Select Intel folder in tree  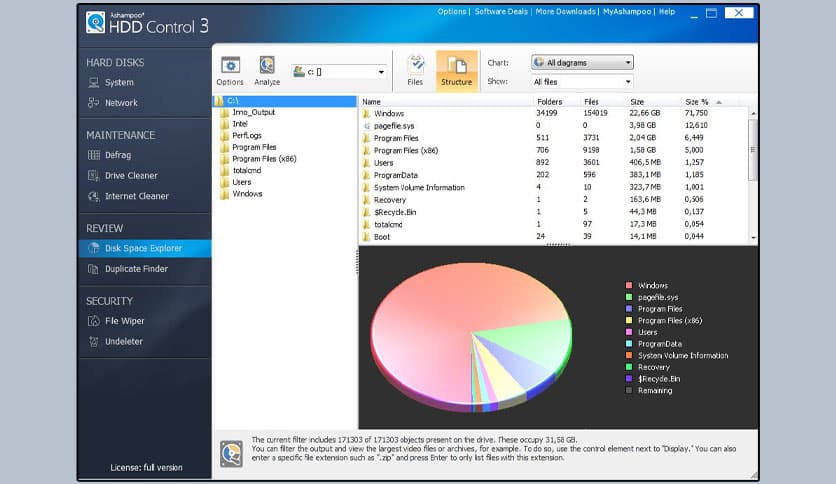pyautogui.click(x=239, y=124)
